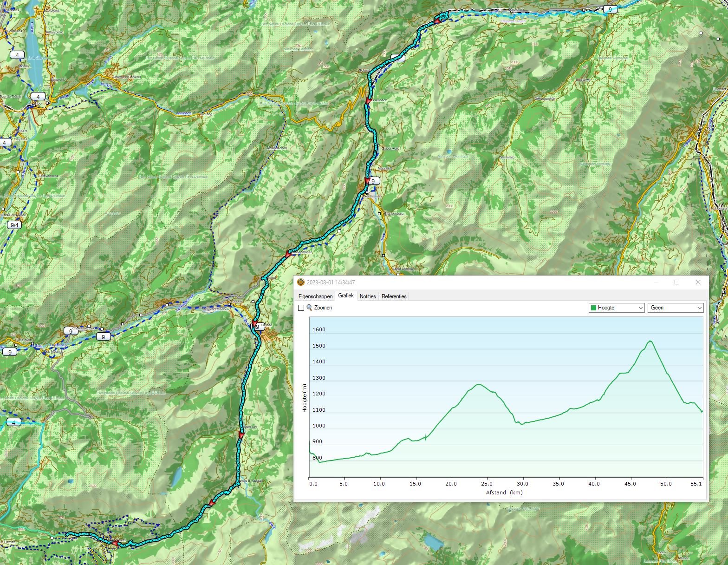
Task: Click route 9 shield at top-right of map
Action: [x=611, y=9]
